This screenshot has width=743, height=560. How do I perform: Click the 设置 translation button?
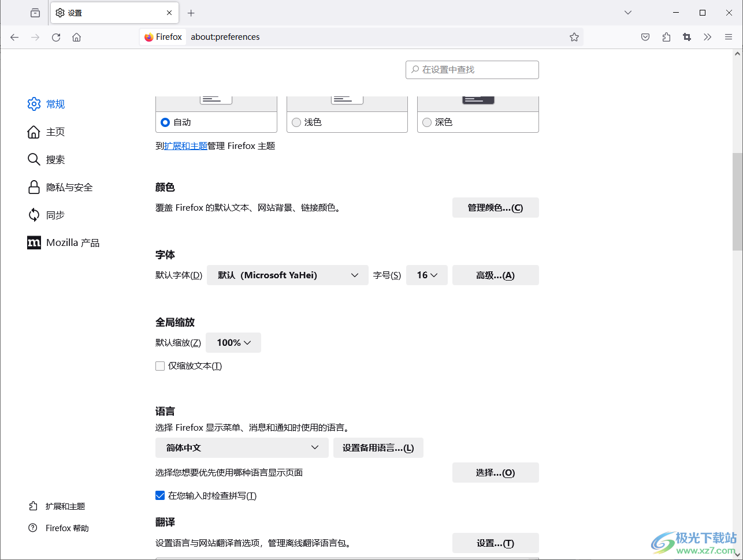click(x=496, y=543)
